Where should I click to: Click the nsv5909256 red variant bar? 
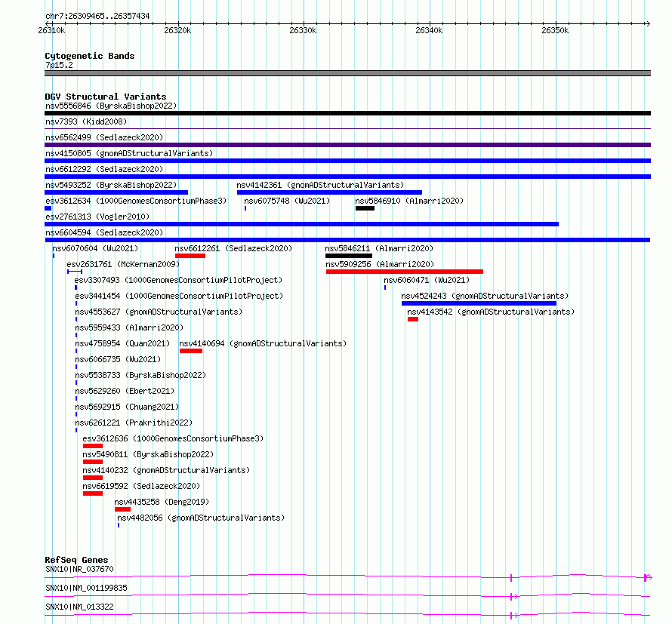[405, 272]
